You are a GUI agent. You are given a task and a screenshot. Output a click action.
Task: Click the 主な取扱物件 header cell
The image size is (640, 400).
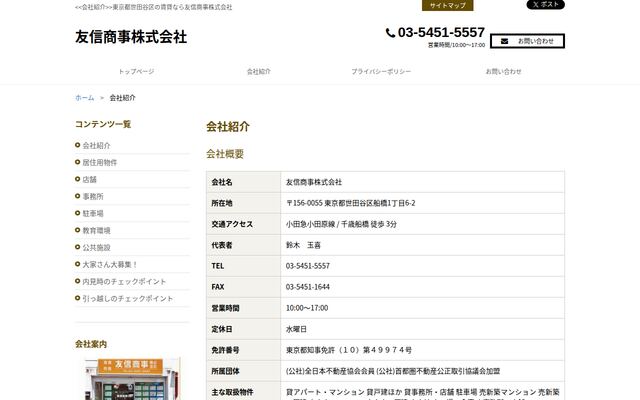click(244, 392)
